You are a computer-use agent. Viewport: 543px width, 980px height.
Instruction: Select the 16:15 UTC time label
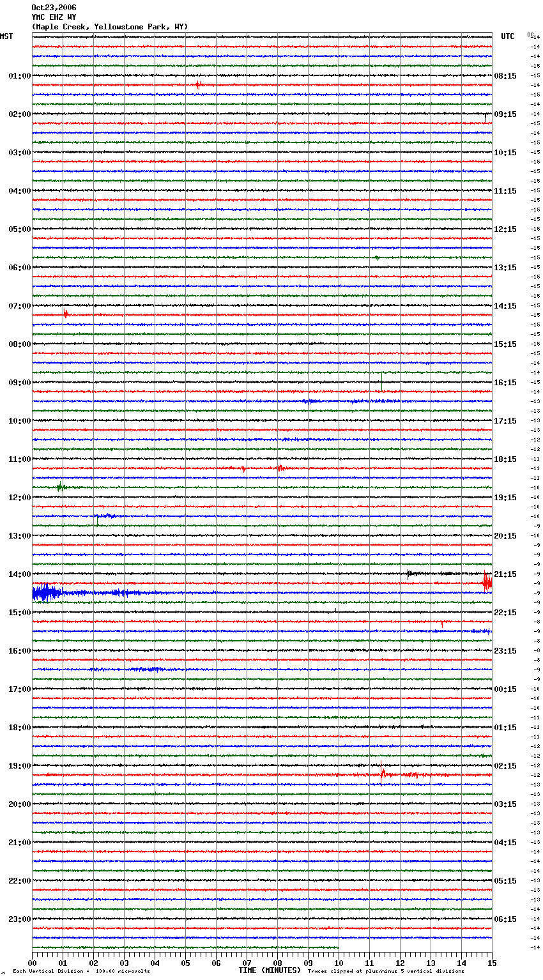coord(505,383)
